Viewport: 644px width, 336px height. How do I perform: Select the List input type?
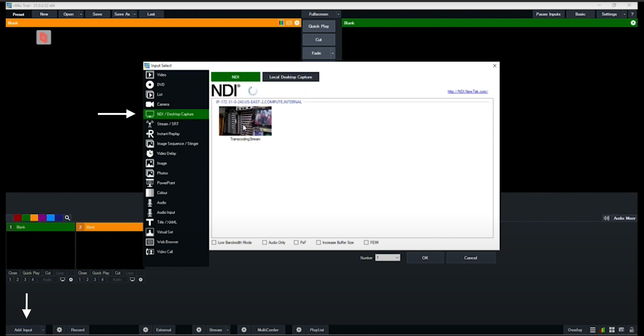click(176, 94)
